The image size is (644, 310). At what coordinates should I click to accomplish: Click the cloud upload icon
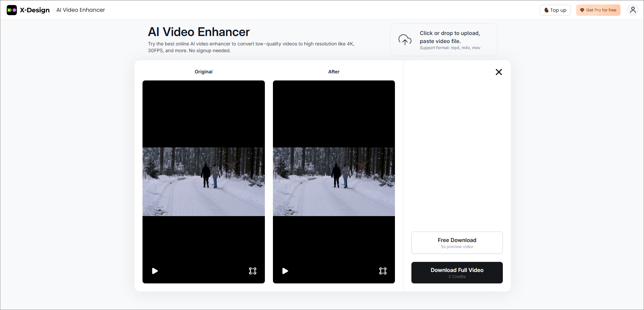pos(405,40)
